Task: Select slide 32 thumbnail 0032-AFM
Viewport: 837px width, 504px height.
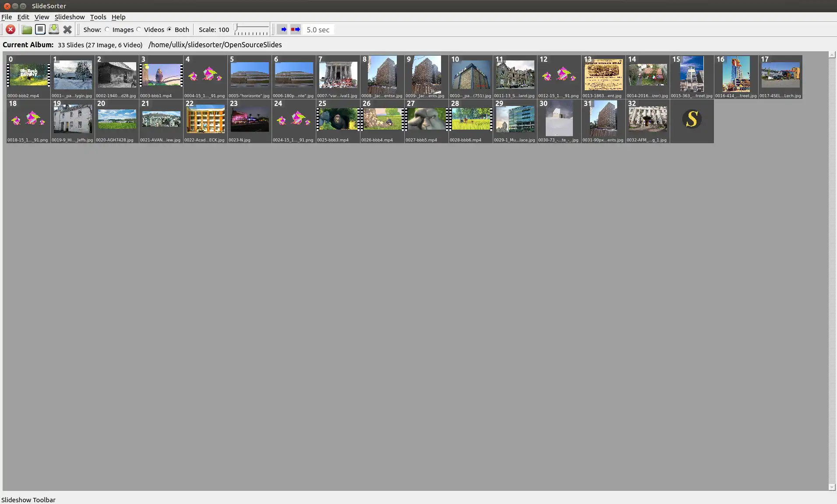Action: tap(648, 121)
